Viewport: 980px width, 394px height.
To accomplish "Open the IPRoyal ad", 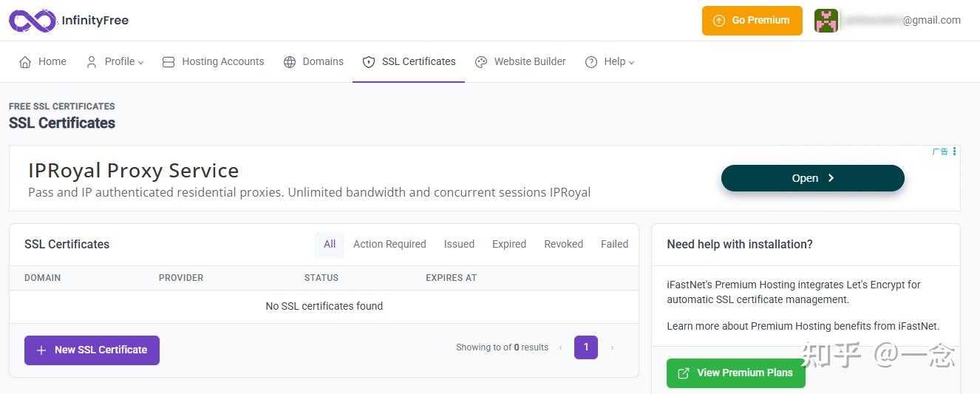I will 812,178.
